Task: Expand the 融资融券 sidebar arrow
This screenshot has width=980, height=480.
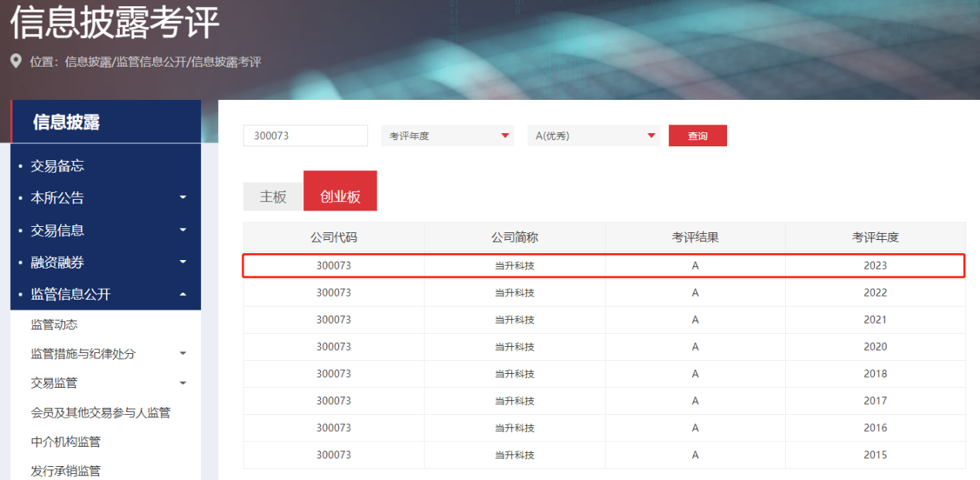Action: click(x=183, y=262)
